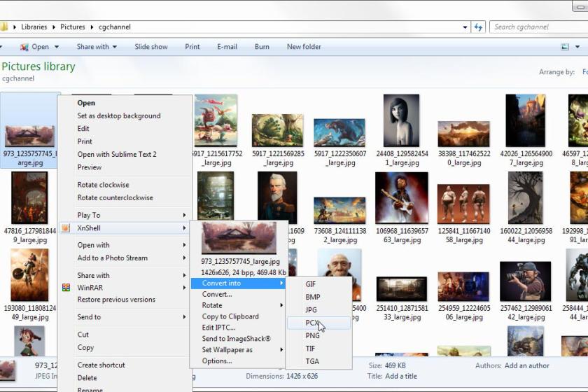Expand the Play To submenu
This screenshot has height=392, width=588.
coord(184,215)
